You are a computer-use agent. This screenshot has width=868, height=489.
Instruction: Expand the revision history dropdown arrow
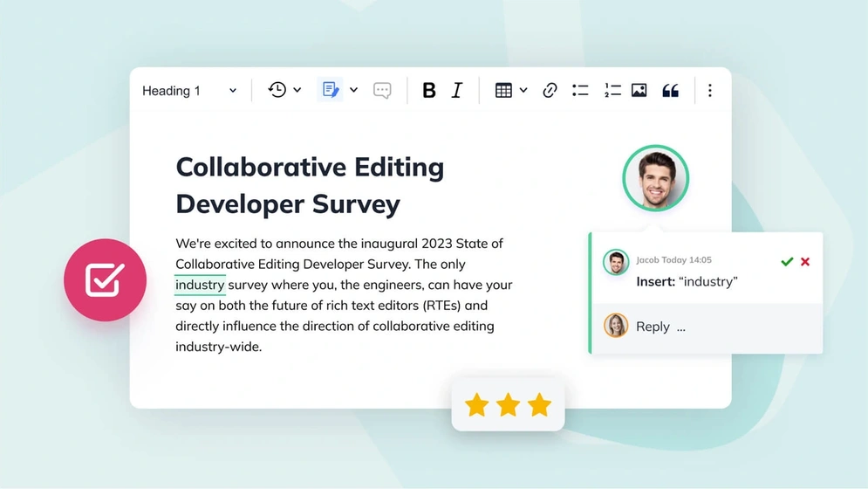point(297,90)
